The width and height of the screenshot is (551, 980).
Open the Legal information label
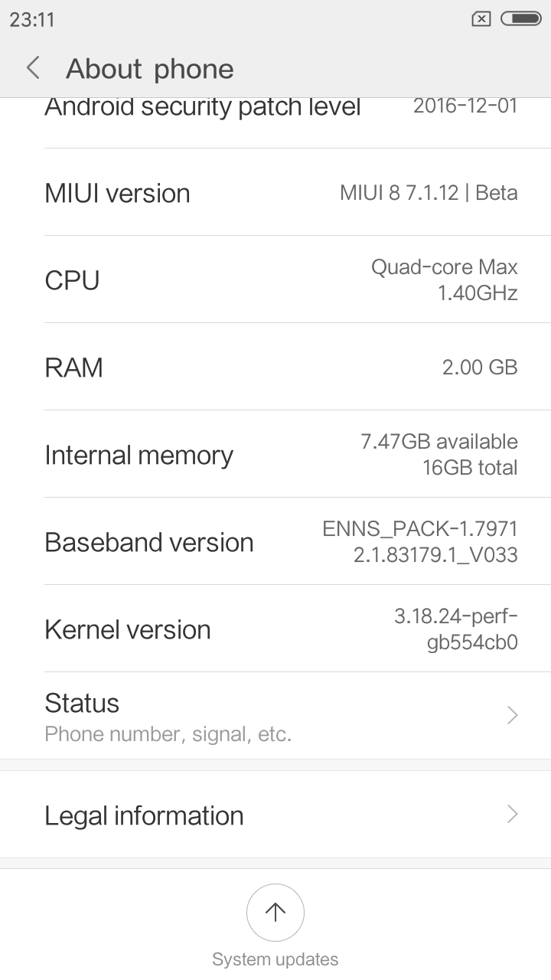click(144, 815)
